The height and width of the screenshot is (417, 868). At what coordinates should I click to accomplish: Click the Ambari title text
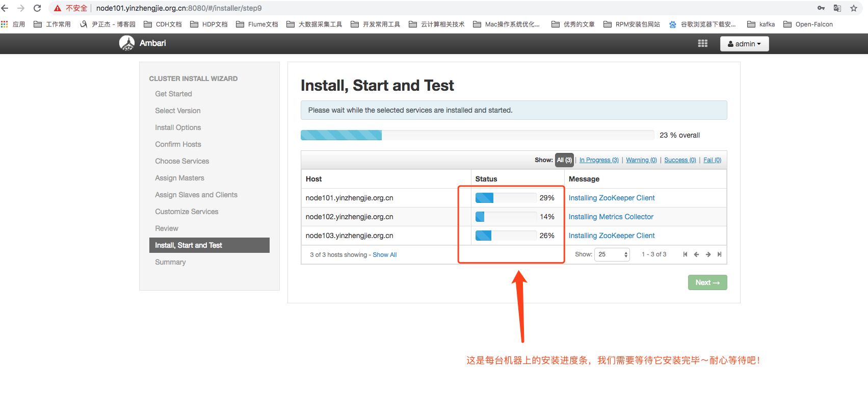point(152,43)
